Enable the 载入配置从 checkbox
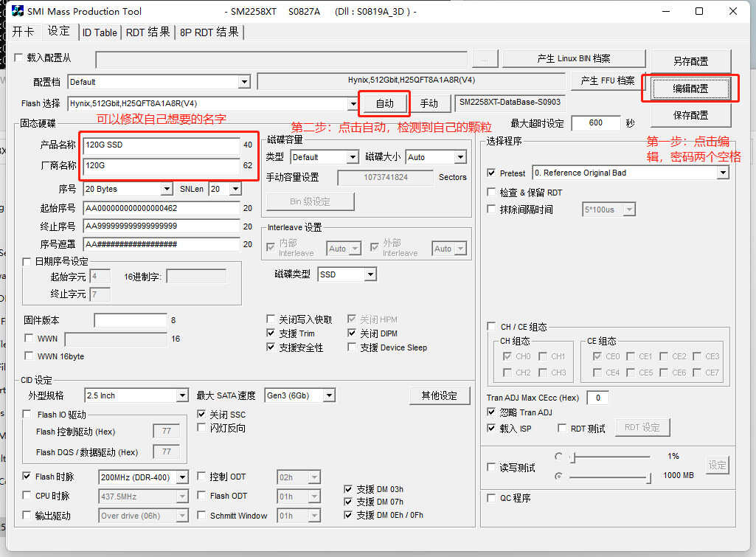This screenshot has height=557, width=756. pyautogui.click(x=18, y=58)
